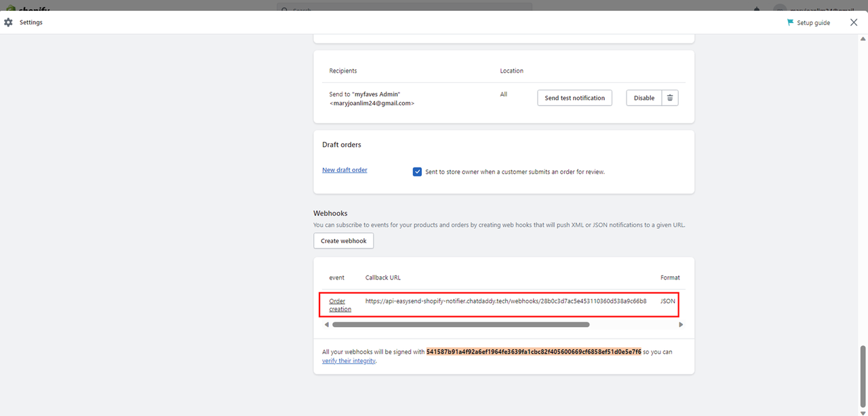This screenshot has width=868, height=416.
Task: Disable the myfaves Admin recipient
Action: pos(644,98)
